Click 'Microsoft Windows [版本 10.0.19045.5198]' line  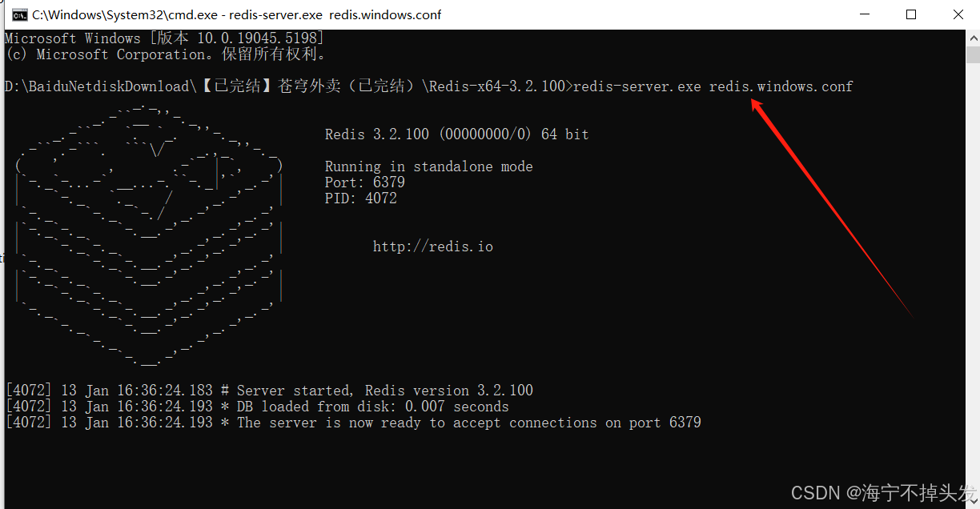[x=164, y=38]
